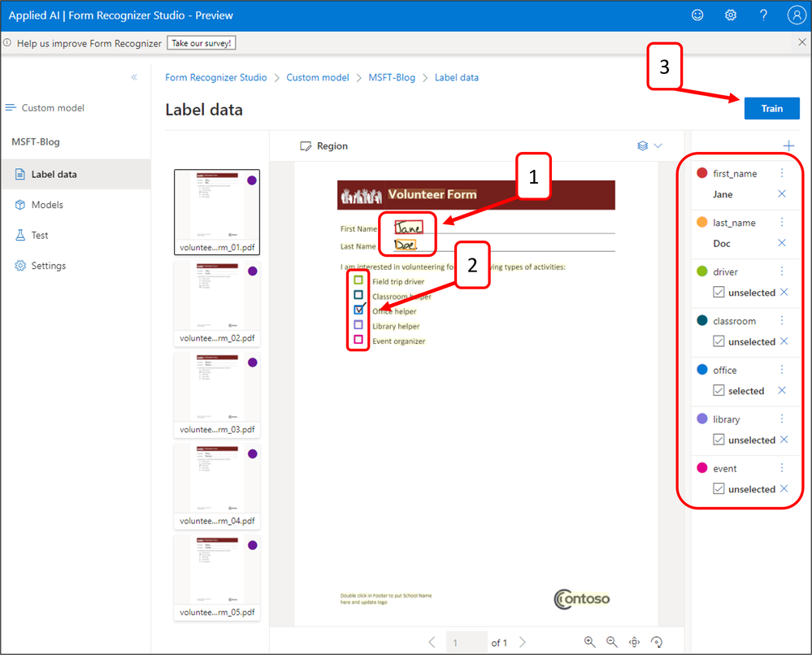Image resolution: width=812 pixels, height=655 pixels.
Task: Click the Label data breadcrumb
Action: (x=456, y=78)
